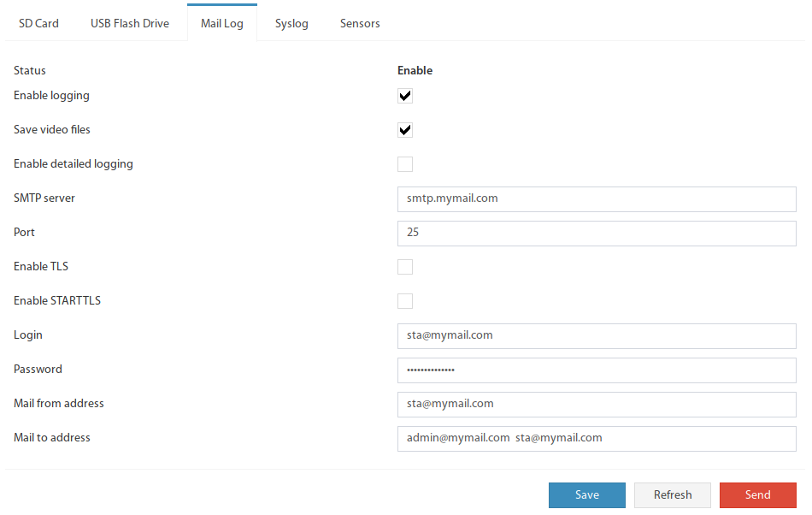This screenshot has width=812, height=515.
Task: Click the SMTP server input field
Action: [x=597, y=199]
